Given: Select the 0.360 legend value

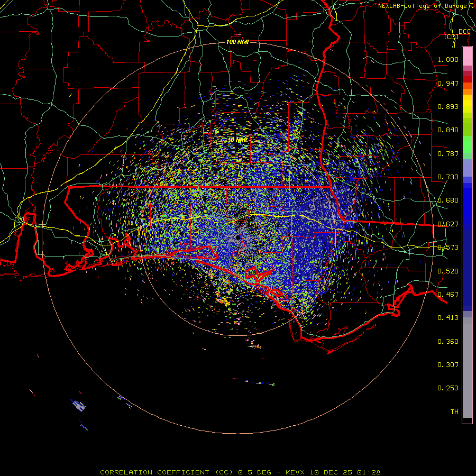Looking at the screenshot, I should [448, 342].
